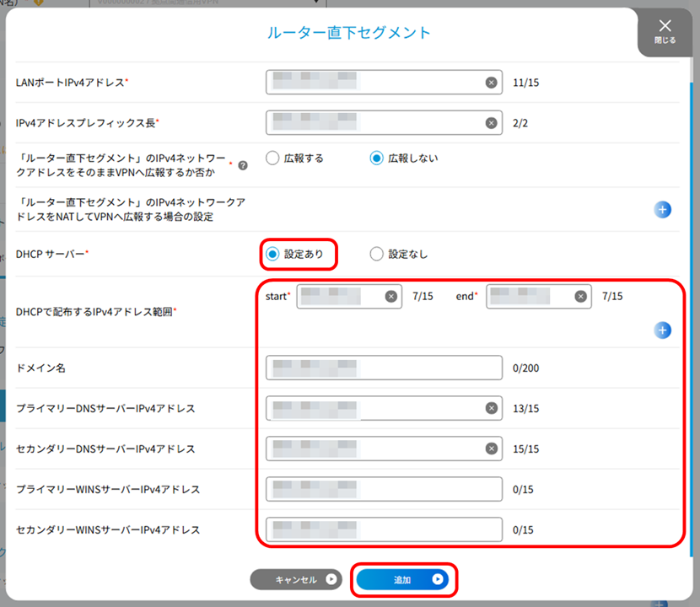The height and width of the screenshot is (607, 700).
Task: Clear the LANポートIPv4アドレス field
Action: [x=491, y=83]
